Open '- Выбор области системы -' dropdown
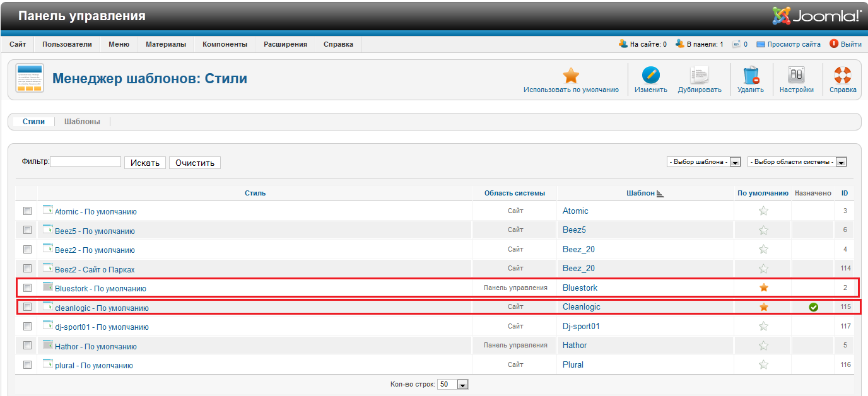 click(797, 162)
